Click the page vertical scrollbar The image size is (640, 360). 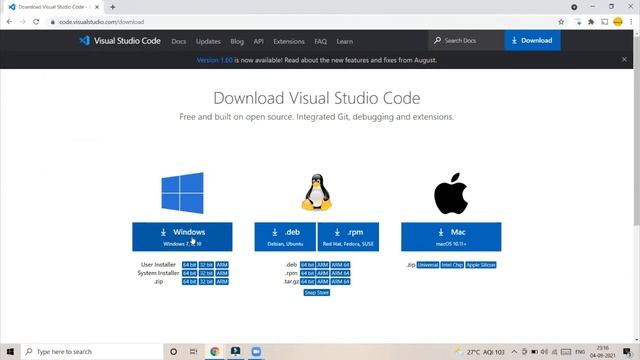click(637, 131)
